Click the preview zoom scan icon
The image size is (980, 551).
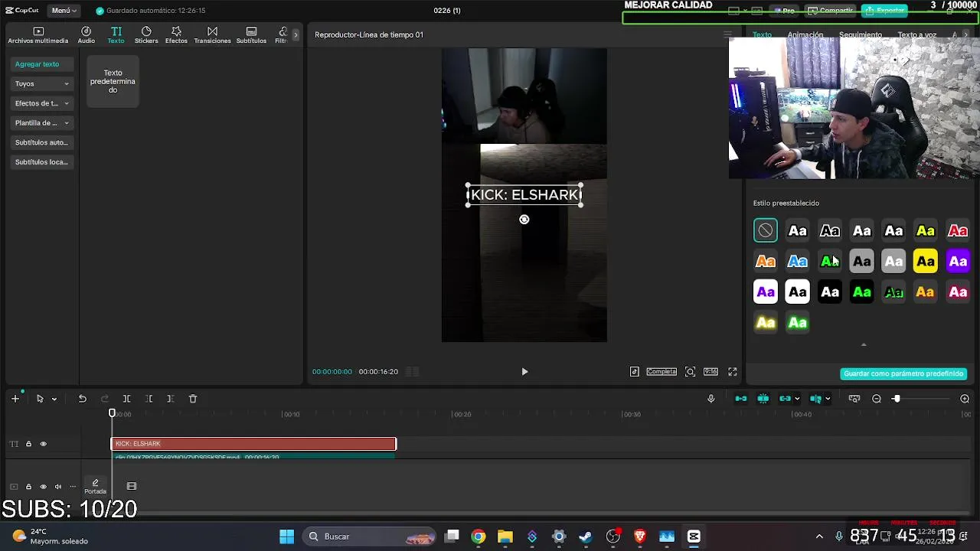tap(690, 372)
